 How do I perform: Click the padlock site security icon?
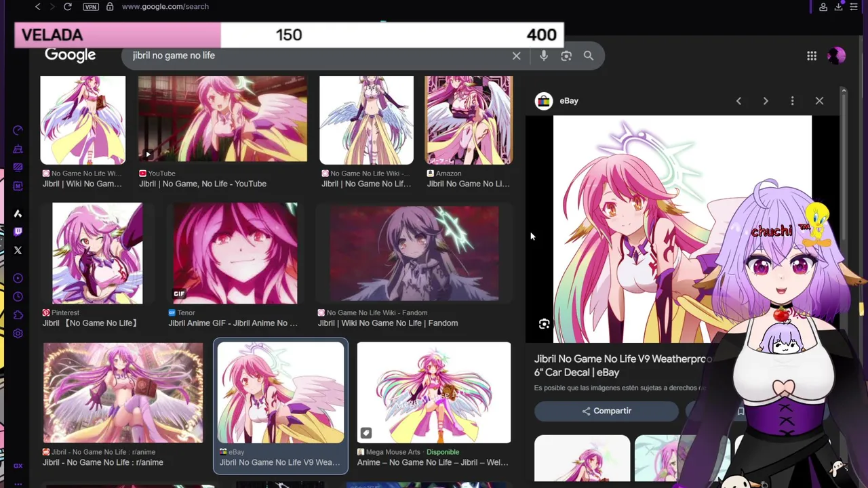click(110, 7)
